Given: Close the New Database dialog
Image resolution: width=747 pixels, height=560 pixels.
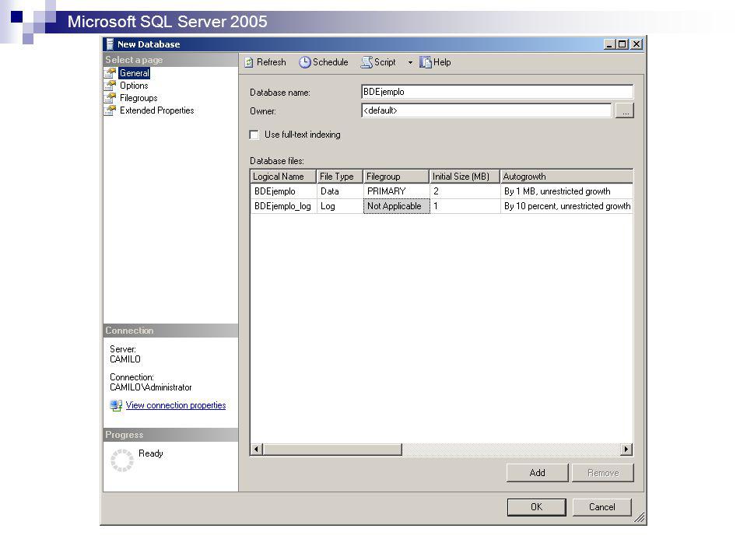Looking at the screenshot, I should [637, 44].
